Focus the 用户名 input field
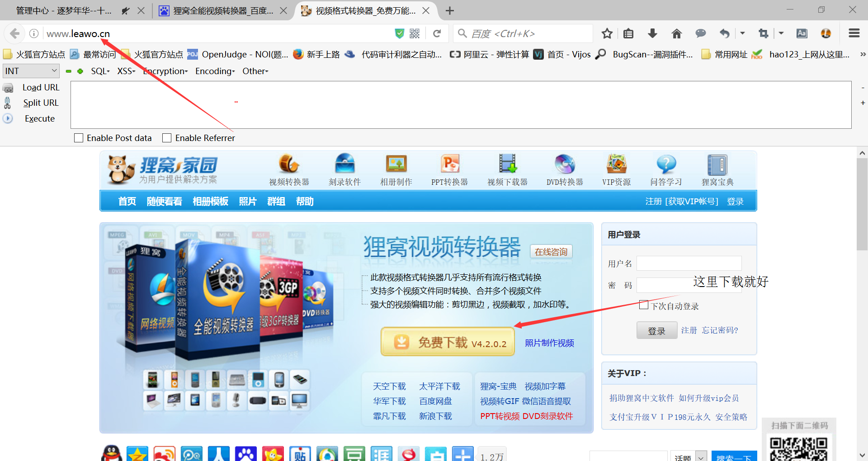The height and width of the screenshot is (461, 868). (689, 263)
